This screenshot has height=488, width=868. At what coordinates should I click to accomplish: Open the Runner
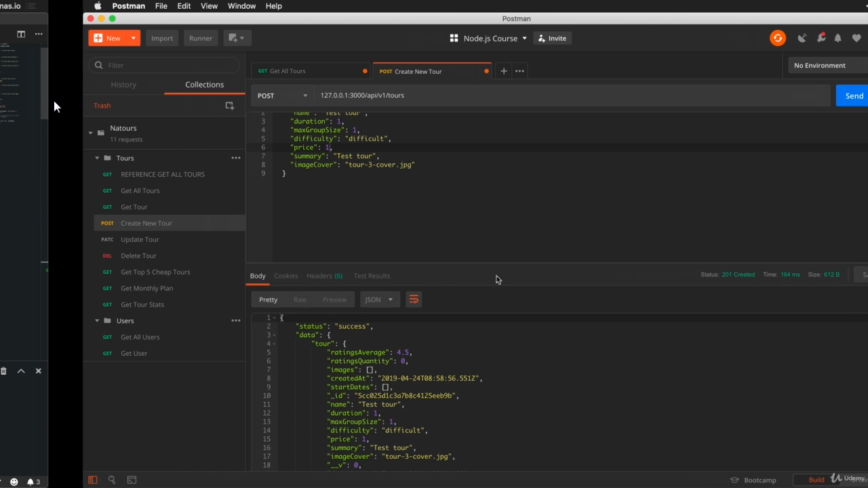click(x=200, y=38)
